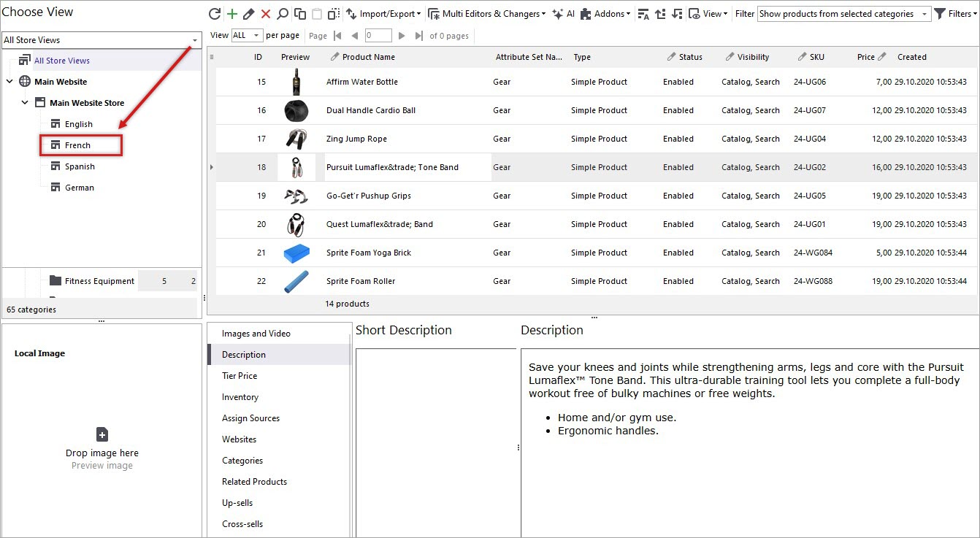Image resolution: width=980 pixels, height=538 pixels.
Task: Select the Tier Price section
Action: (238, 376)
